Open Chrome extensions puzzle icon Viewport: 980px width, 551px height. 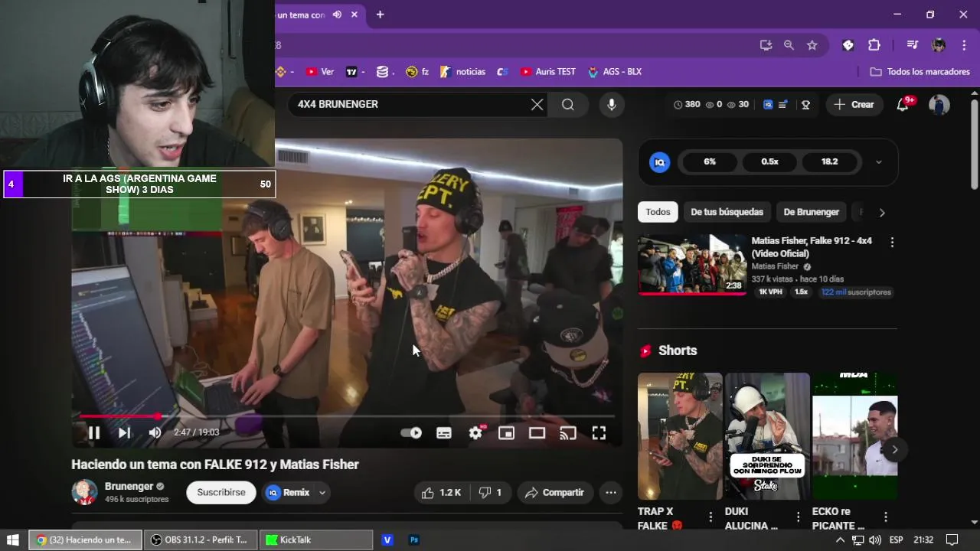coord(874,45)
